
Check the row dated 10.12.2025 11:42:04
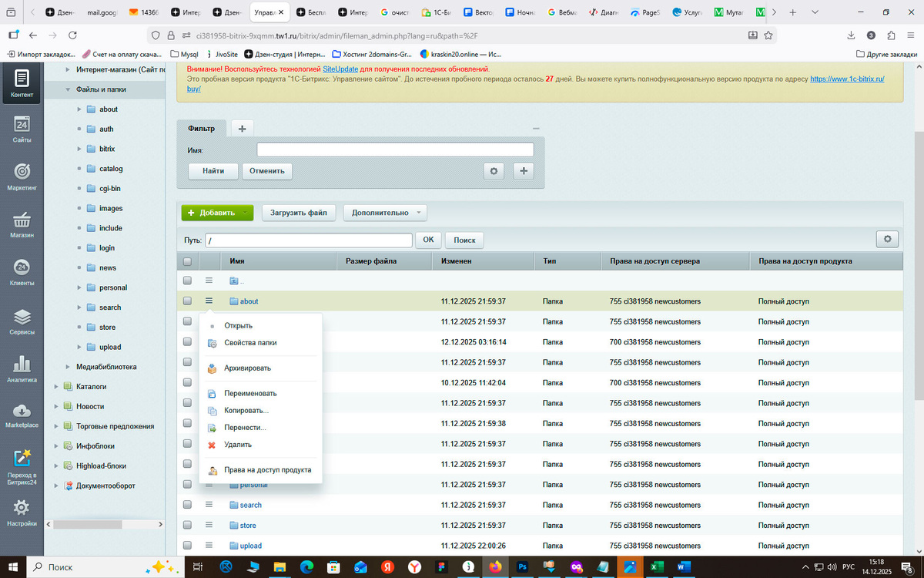pyautogui.click(x=187, y=382)
